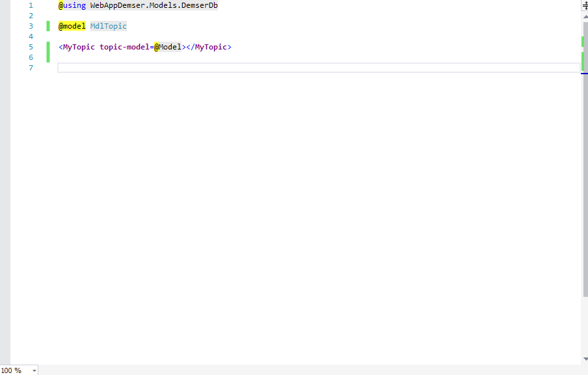The width and height of the screenshot is (588, 375).
Task: Click the @Model value on line 5
Action: (x=168, y=47)
